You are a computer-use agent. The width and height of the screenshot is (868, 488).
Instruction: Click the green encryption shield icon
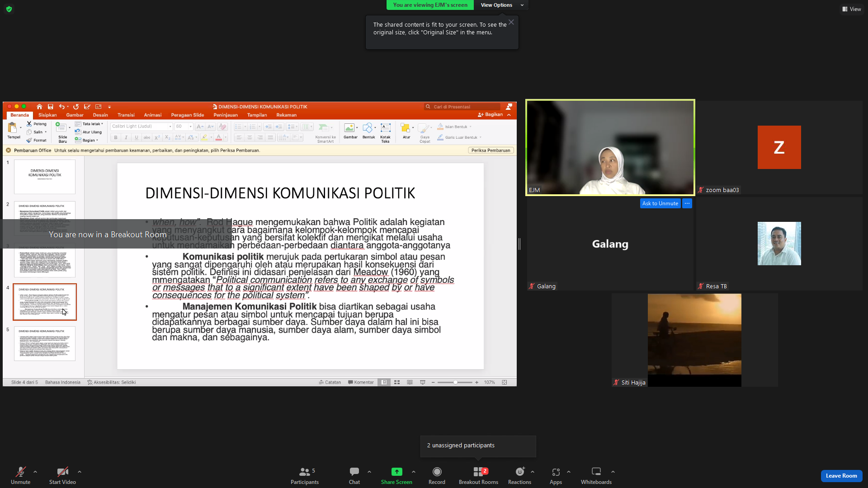coord(9,9)
